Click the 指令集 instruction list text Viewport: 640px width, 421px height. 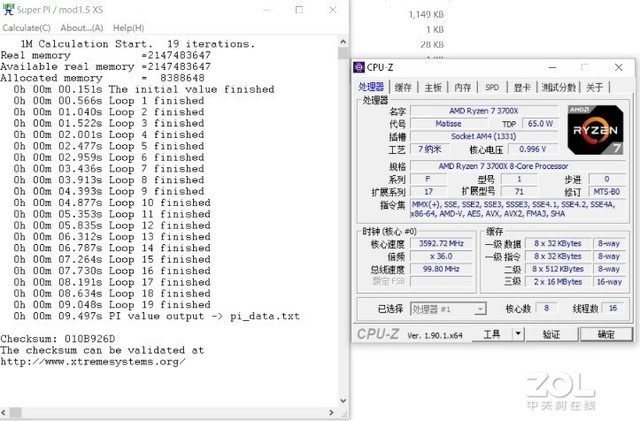pos(518,209)
